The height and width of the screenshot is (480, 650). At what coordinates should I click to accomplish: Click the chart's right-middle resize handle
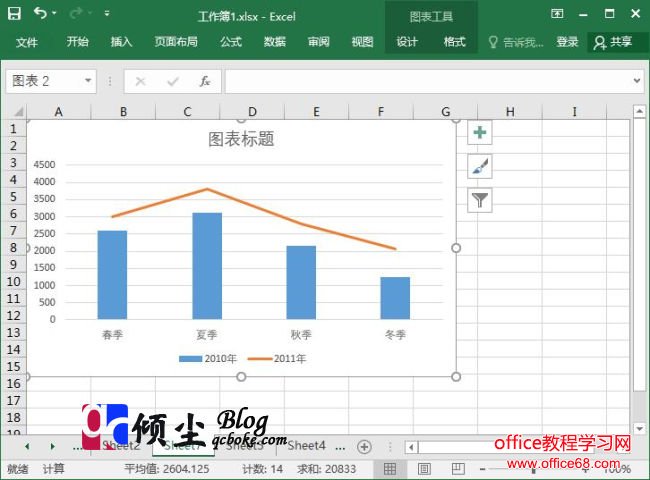click(x=456, y=248)
